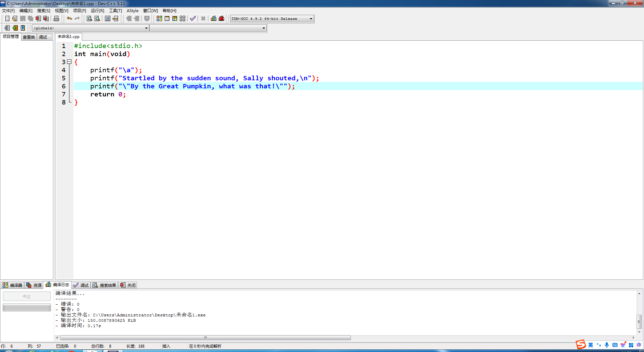644x352 pixels.
Task: Open the 运行[R] menu
Action: [x=97, y=11]
